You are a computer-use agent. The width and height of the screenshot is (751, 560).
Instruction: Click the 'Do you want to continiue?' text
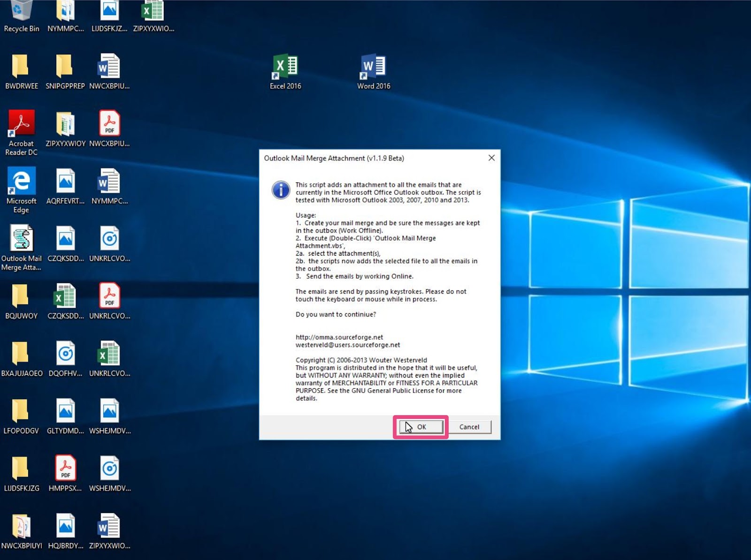click(x=336, y=314)
